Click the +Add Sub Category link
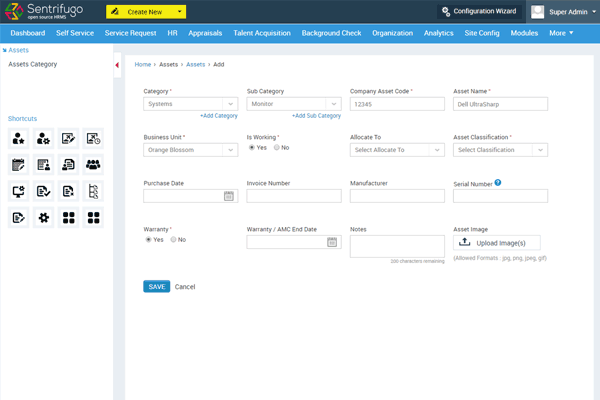 pos(316,116)
